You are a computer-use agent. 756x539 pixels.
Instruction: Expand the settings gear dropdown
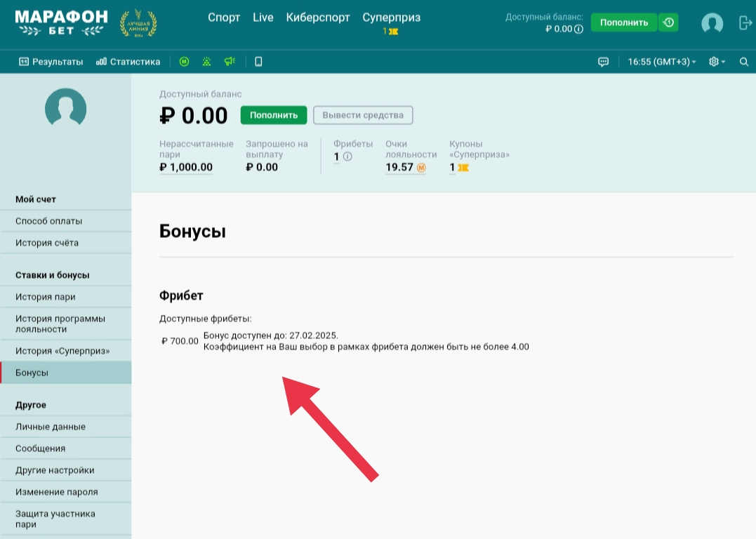click(717, 62)
